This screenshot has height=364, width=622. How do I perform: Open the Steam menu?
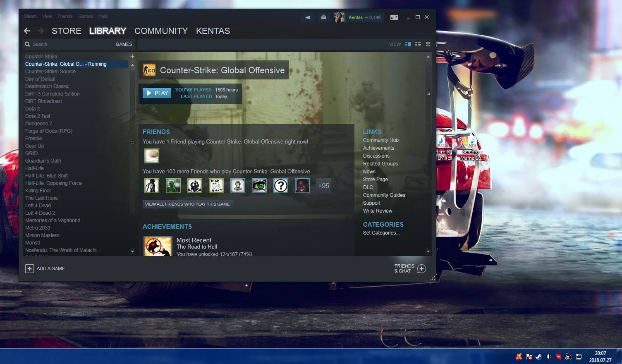tap(30, 16)
